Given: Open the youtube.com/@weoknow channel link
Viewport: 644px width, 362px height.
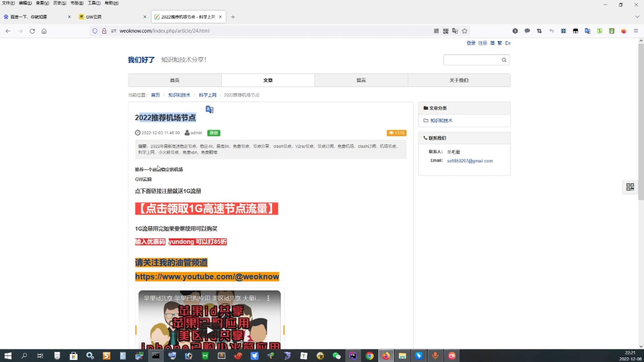Looking at the screenshot, I should point(207,277).
